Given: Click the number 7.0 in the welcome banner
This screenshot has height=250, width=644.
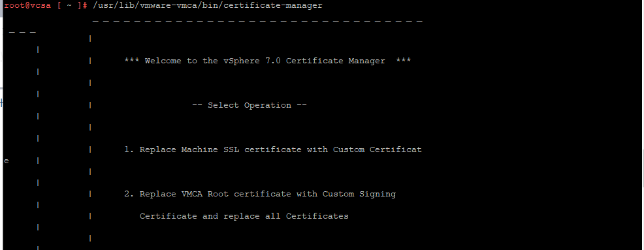Looking at the screenshot, I should click(273, 61).
